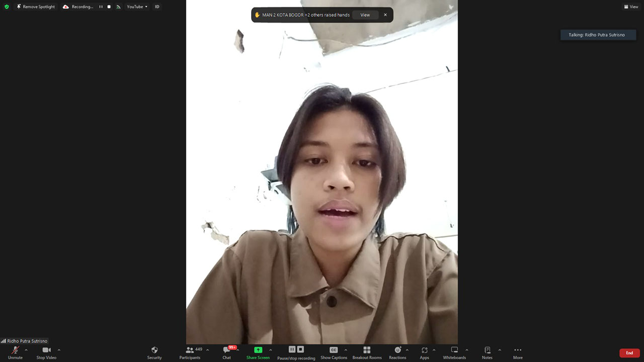Open the More options menu
644x362 pixels.
517,352
